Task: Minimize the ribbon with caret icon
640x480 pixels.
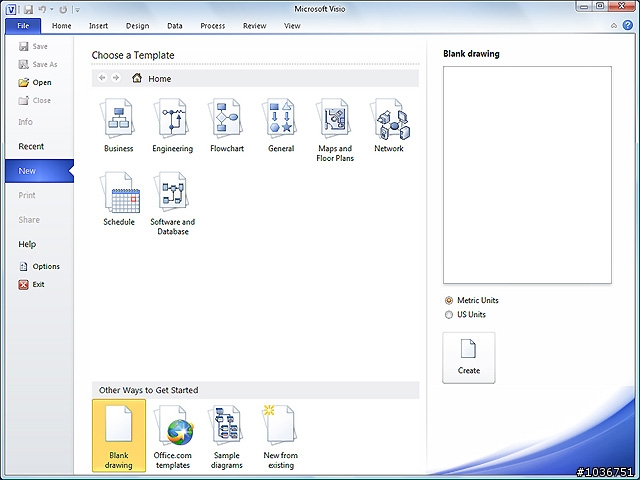Action: (x=614, y=26)
